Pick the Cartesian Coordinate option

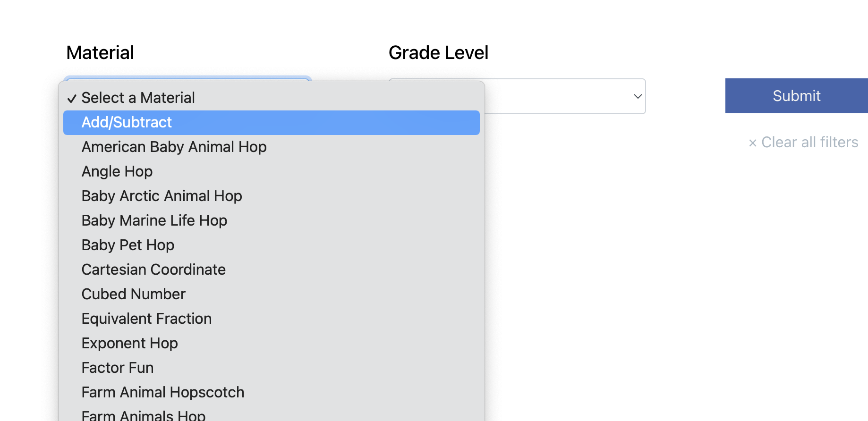pos(272,270)
